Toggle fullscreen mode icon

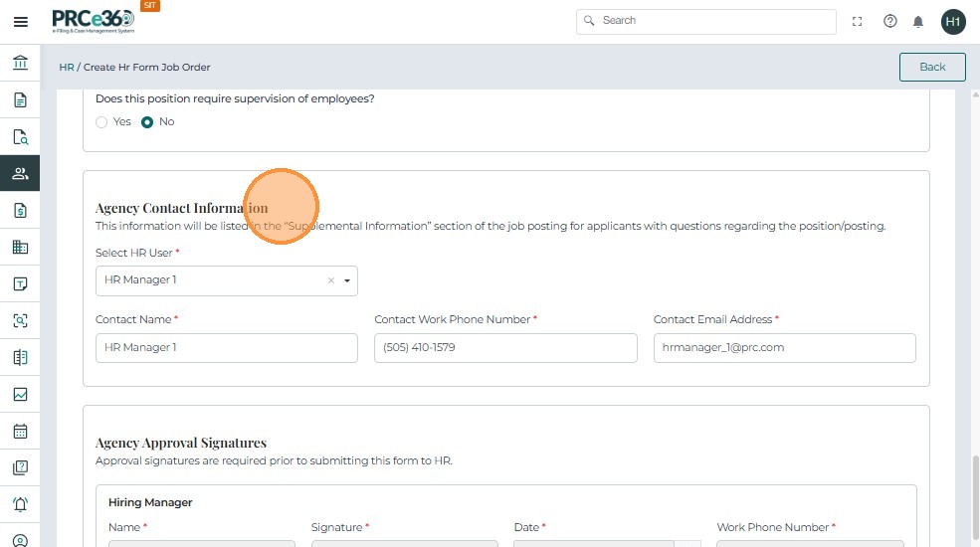858,21
